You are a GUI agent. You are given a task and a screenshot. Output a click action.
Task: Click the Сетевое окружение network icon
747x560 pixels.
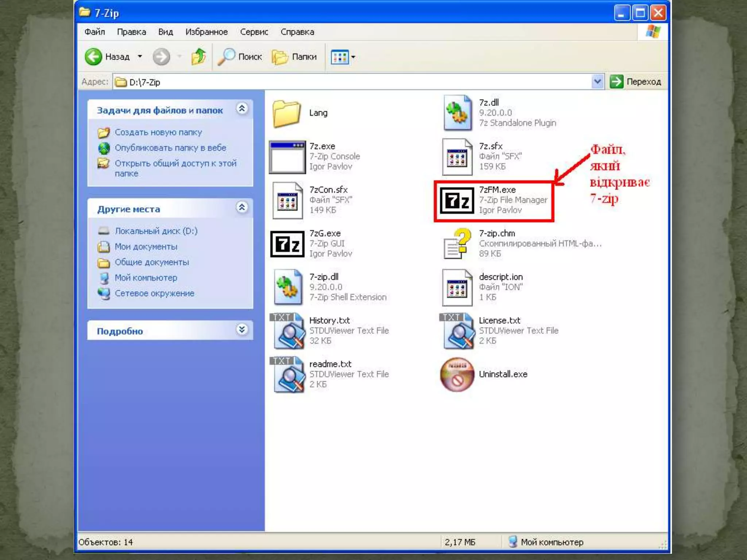click(x=104, y=293)
